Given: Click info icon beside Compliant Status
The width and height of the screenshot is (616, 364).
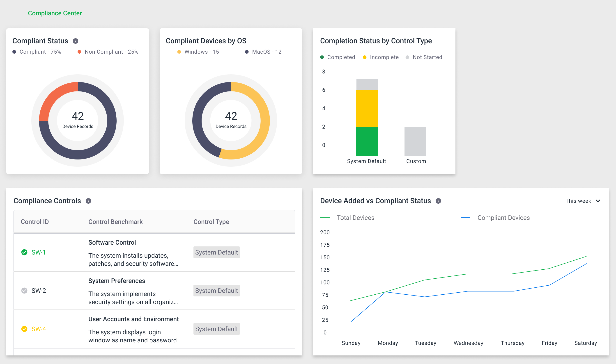Looking at the screenshot, I should click(x=75, y=41).
